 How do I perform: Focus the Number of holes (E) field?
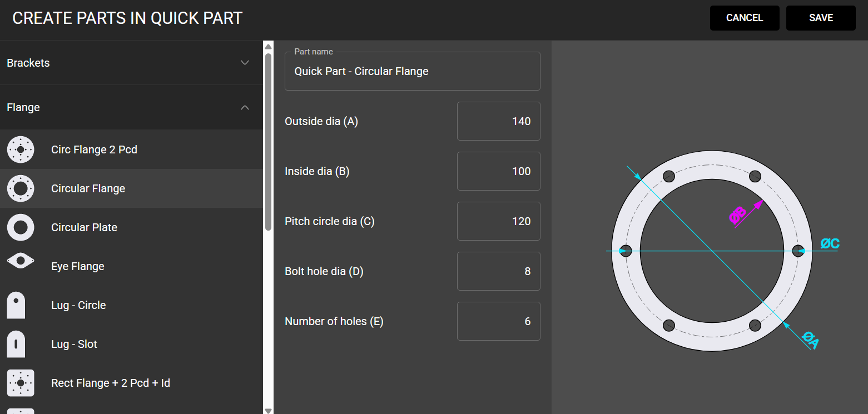pos(498,321)
